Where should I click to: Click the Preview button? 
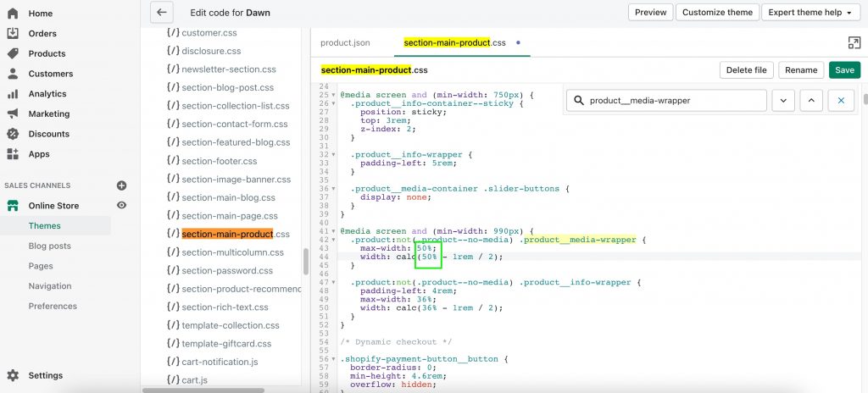click(x=650, y=12)
